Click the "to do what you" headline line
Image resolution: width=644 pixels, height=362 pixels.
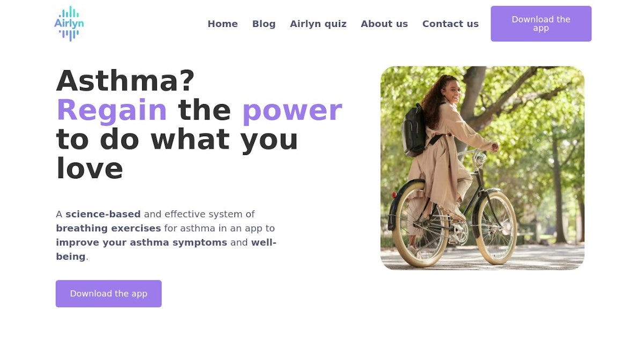[x=177, y=139]
